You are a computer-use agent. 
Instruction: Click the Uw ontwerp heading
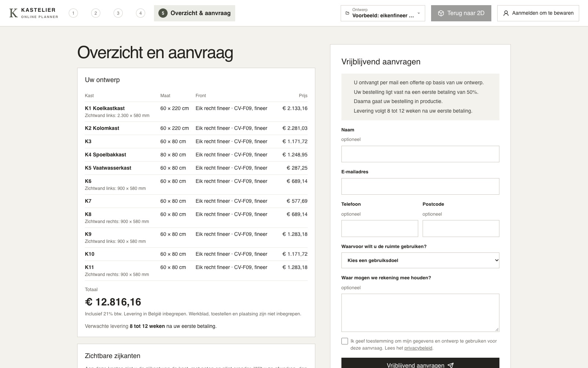click(x=102, y=80)
